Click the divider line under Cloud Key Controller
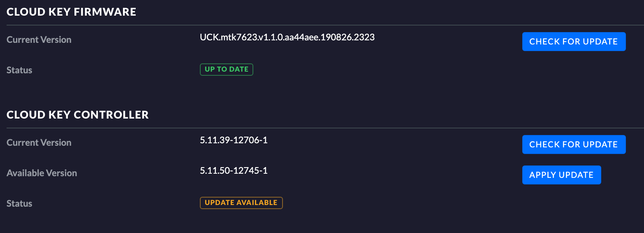 coord(322,128)
